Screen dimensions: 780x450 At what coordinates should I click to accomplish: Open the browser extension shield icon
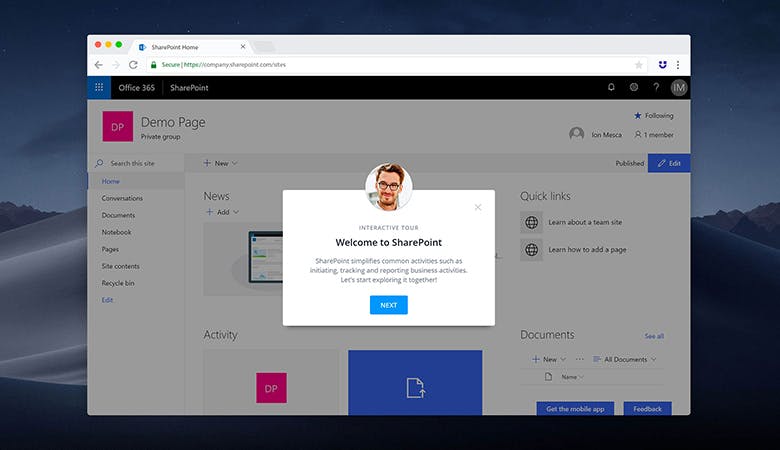662,65
